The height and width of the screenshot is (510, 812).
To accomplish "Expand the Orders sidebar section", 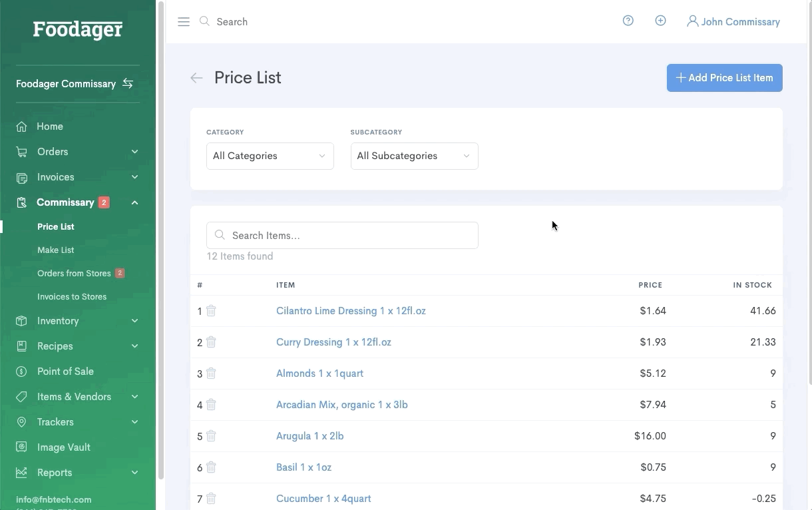I will coord(134,152).
